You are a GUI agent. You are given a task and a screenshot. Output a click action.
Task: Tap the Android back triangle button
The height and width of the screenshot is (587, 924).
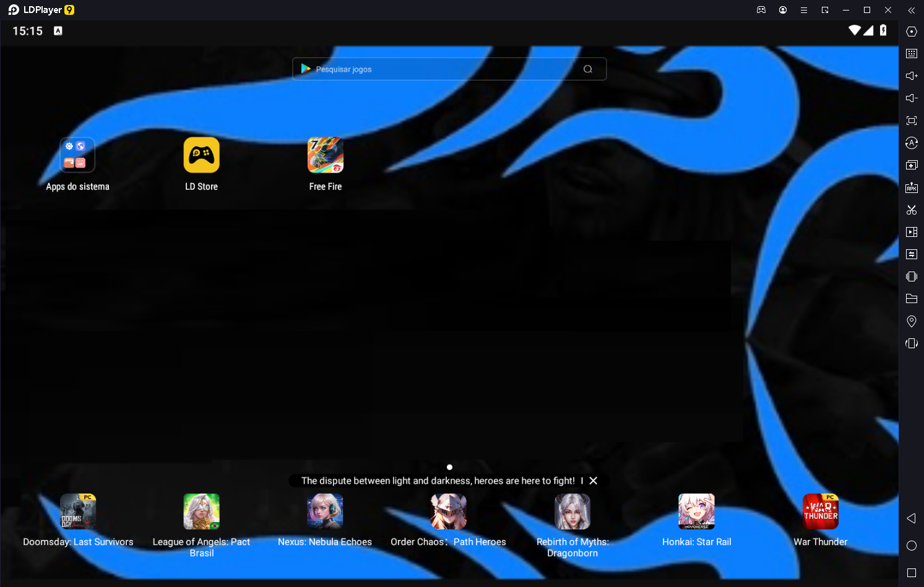(x=912, y=518)
